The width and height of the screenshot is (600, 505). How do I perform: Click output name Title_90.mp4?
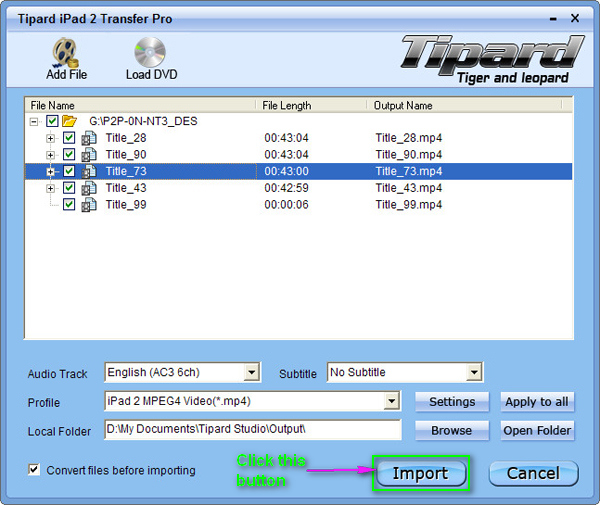pos(409,155)
